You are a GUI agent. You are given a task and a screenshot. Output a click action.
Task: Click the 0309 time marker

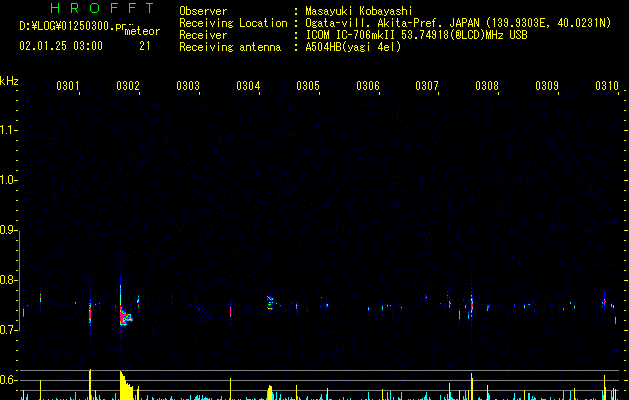point(547,85)
